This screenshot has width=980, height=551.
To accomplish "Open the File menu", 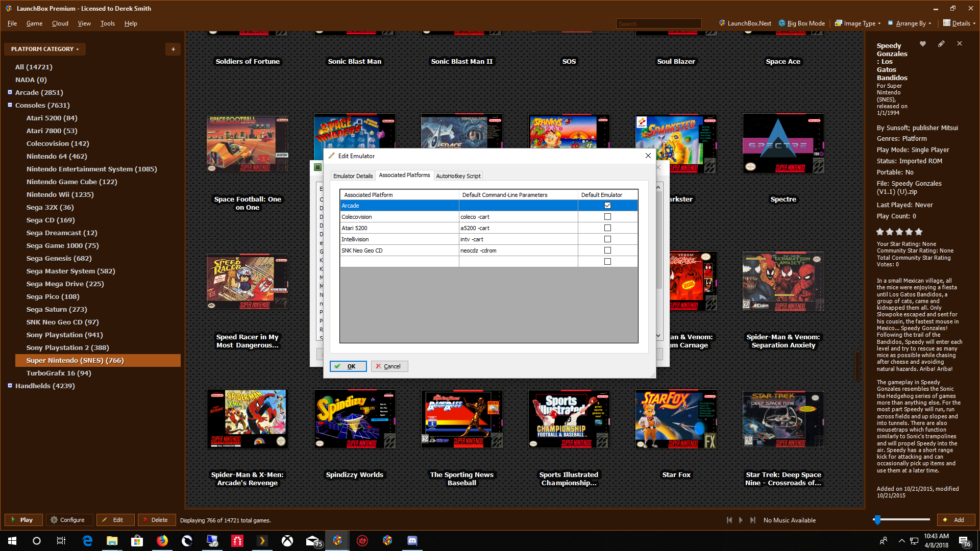I will point(12,23).
